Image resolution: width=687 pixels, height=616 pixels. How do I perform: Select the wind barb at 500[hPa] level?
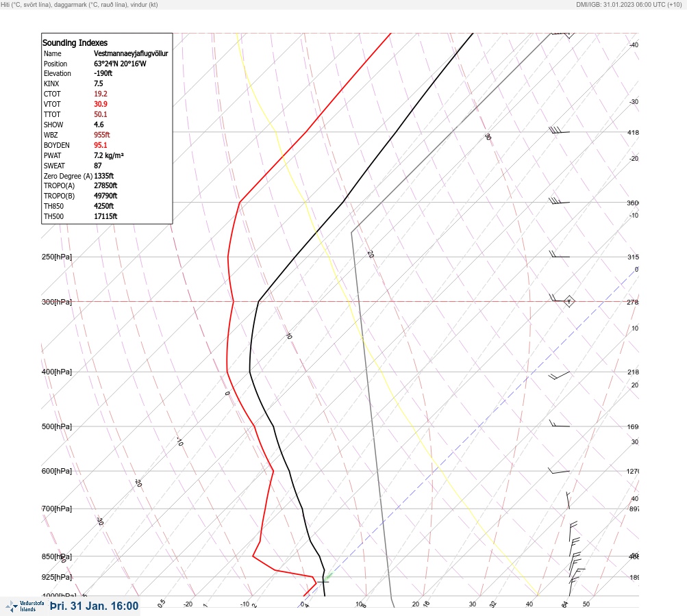click(x=560, y=424)
